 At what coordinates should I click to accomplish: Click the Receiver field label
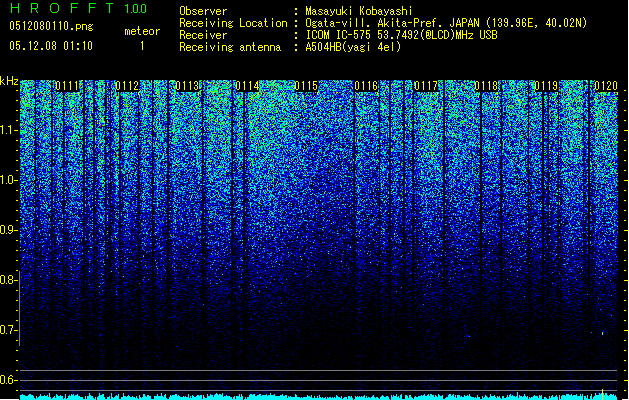(x=203, y=35)
